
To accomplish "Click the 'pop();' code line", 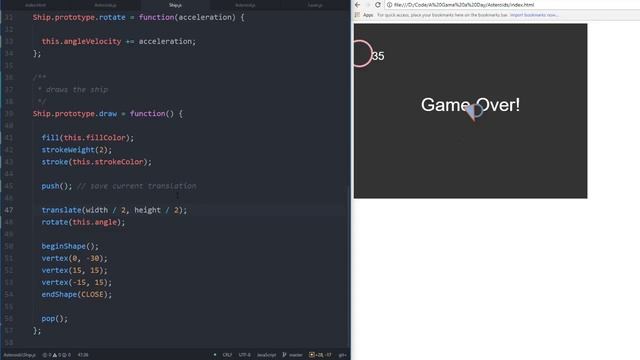I will pos(54,318).
